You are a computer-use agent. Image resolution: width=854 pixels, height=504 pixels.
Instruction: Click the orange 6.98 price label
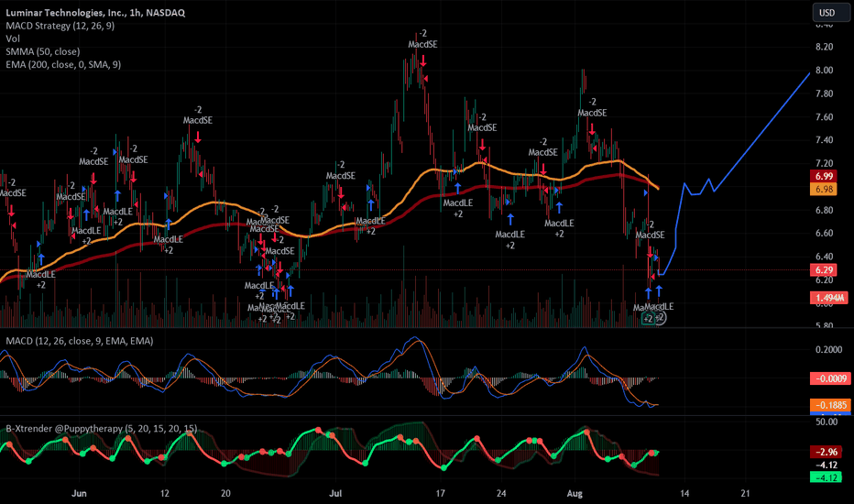[824, 189]
